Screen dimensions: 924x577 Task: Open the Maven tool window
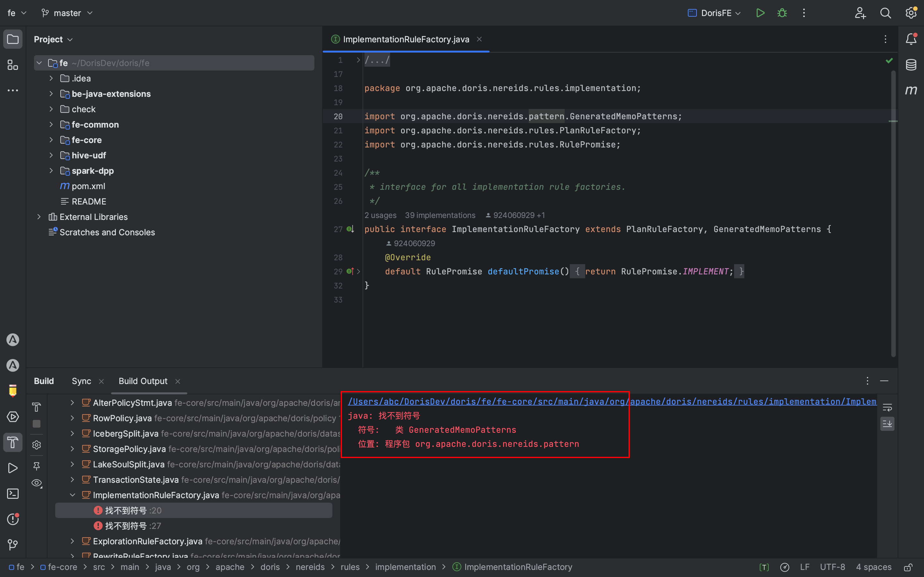(x=911, y=90)
